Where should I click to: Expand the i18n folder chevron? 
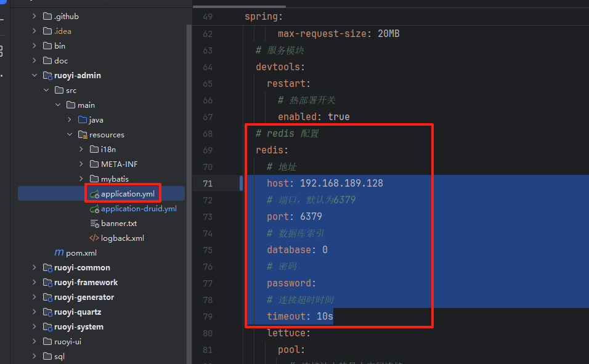click(x=81, y=149)
